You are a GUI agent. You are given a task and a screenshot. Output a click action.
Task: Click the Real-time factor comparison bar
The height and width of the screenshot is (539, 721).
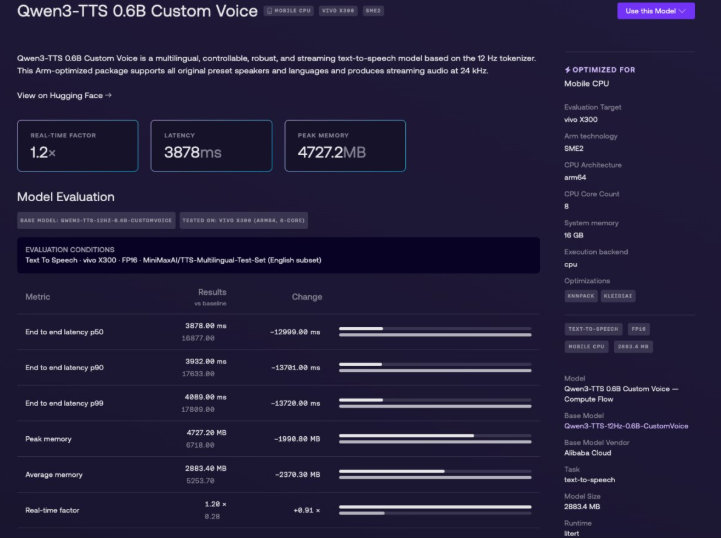[435, 510]
